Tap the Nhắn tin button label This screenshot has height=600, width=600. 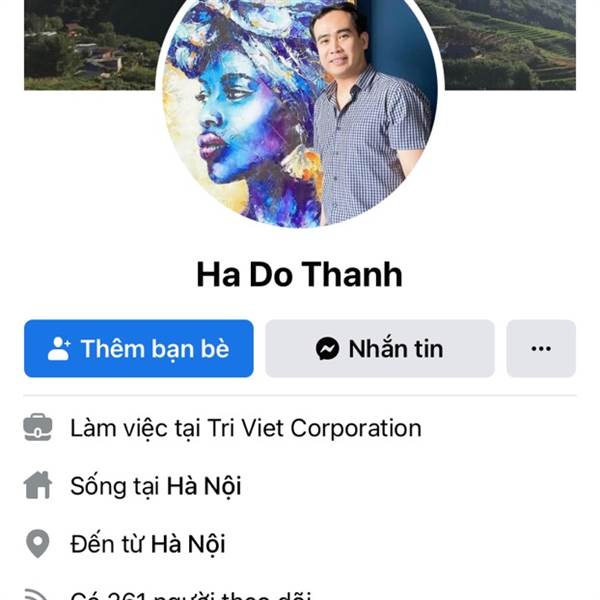[396, 349]
